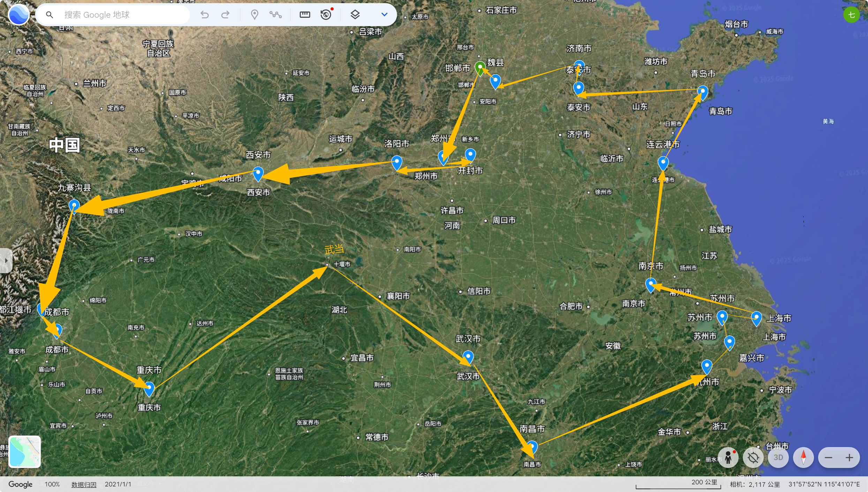Switch to 3D view

tap(778, 457)
